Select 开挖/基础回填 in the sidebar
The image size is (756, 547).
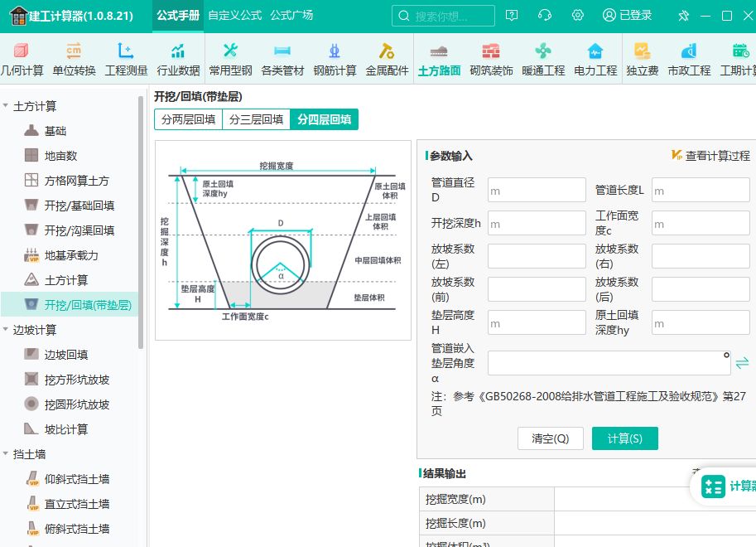[x=70, y=206]
